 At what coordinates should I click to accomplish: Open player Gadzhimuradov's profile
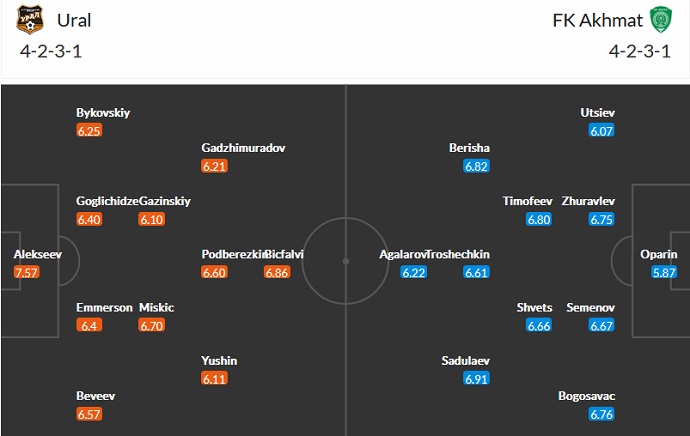243,147
